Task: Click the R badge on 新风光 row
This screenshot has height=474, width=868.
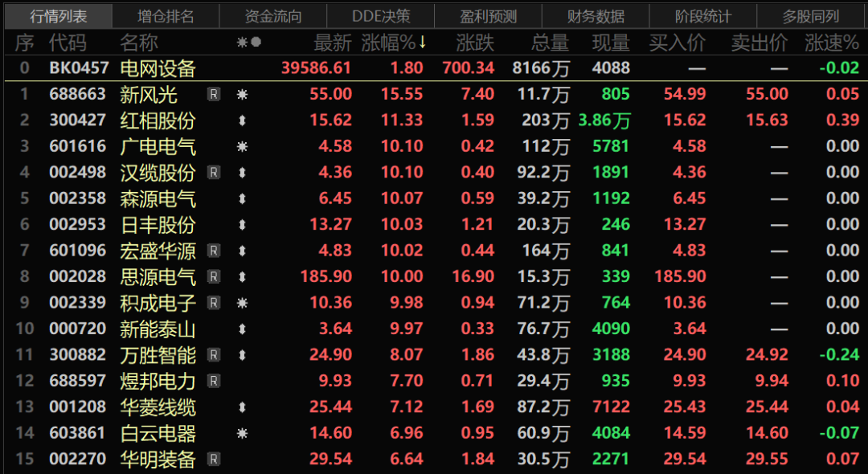Action: click(214, 95)
